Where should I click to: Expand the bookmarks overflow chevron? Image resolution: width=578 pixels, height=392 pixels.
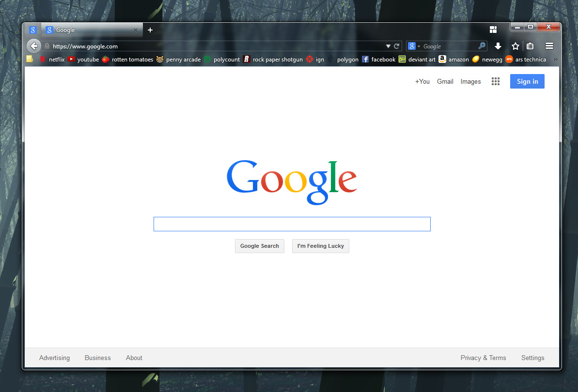pyautogui.click(x=555, y=59)
